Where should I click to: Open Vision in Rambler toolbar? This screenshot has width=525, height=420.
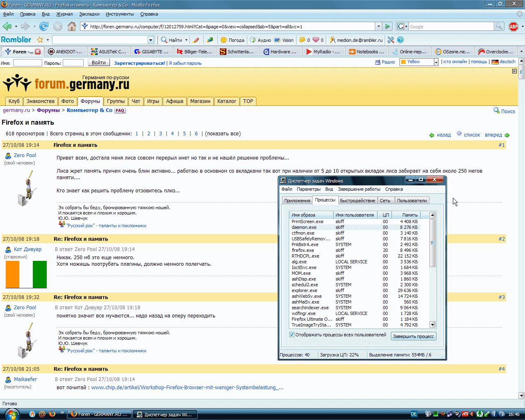284,40
